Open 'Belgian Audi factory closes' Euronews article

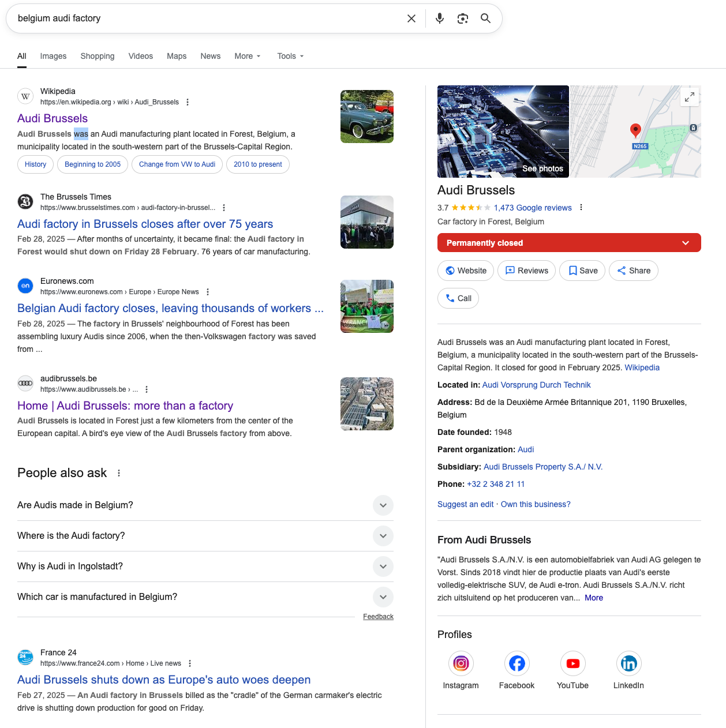[170, 308]
